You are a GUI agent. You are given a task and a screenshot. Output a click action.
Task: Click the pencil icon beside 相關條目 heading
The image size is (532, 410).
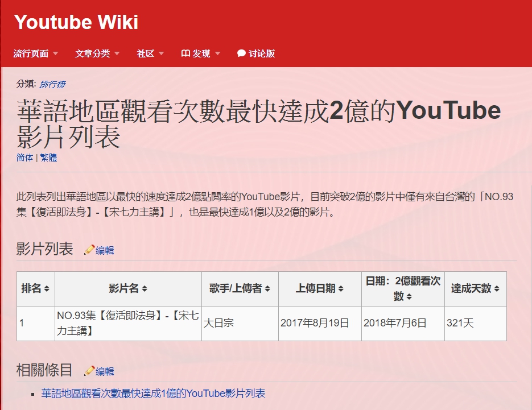click(89, 371)
